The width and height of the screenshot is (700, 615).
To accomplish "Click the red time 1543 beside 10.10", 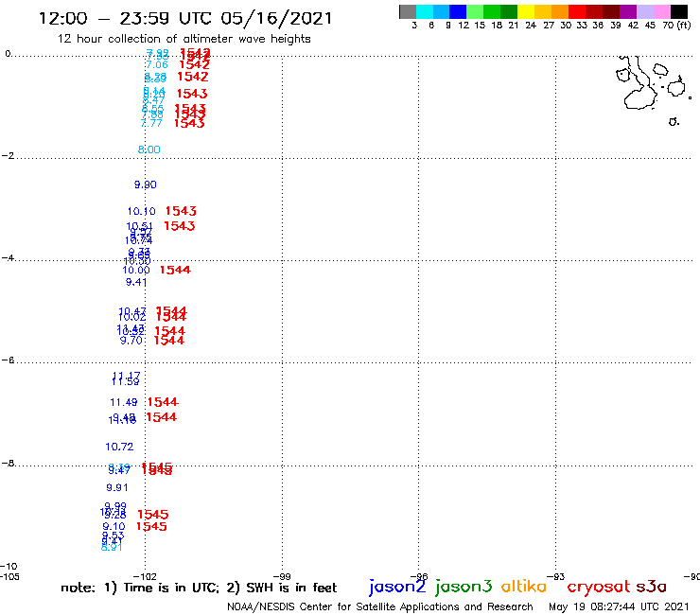I will 181,211.
